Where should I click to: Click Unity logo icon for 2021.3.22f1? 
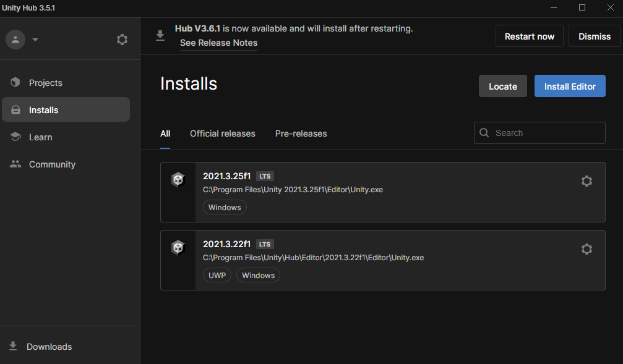178,248
